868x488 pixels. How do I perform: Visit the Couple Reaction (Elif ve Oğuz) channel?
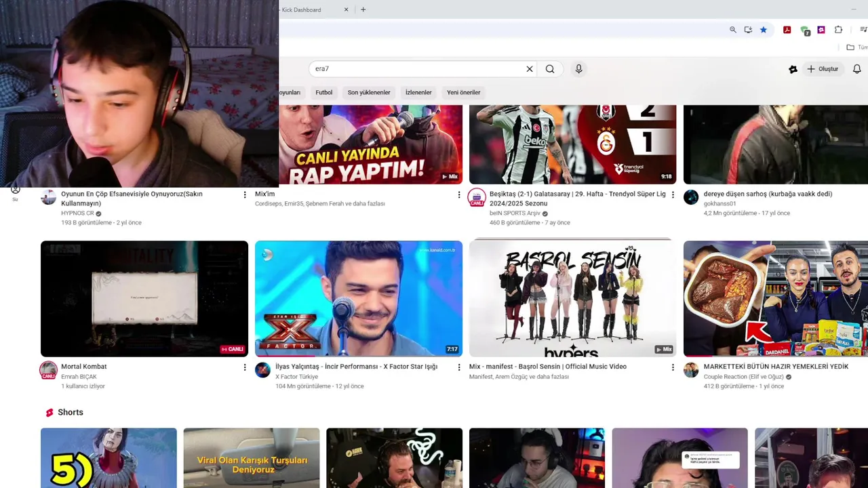744,377
